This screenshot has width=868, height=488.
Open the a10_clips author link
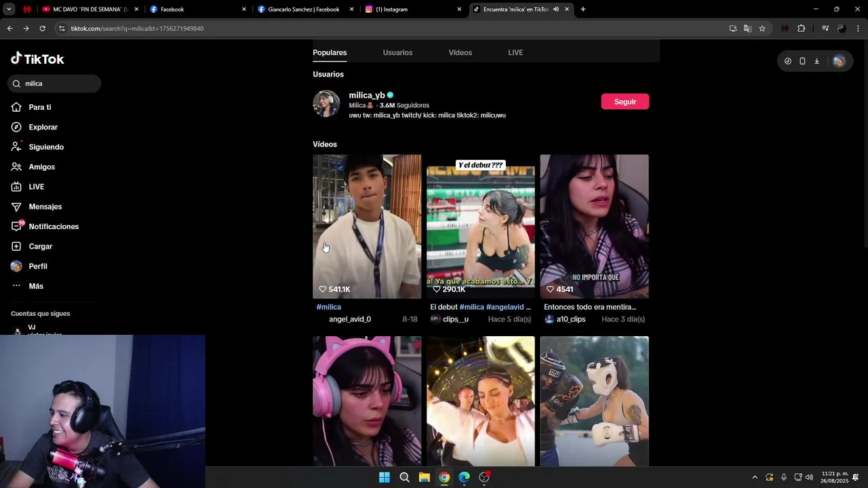point(571,319)
